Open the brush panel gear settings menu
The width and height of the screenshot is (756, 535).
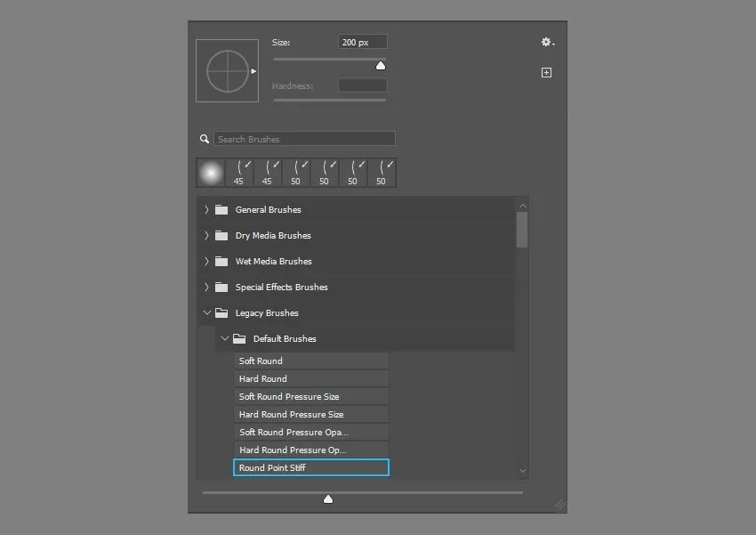[x=547, y=42]
